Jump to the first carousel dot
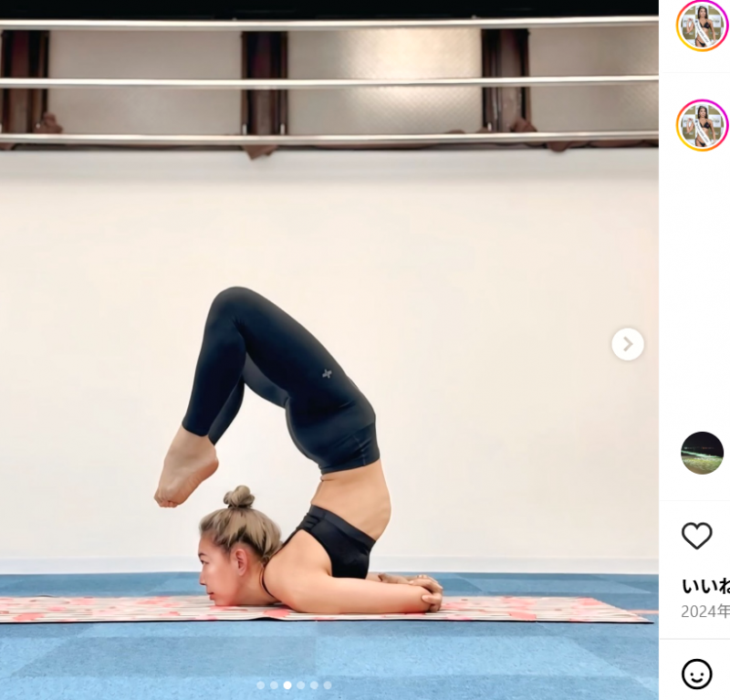 (x=261, y=685)
